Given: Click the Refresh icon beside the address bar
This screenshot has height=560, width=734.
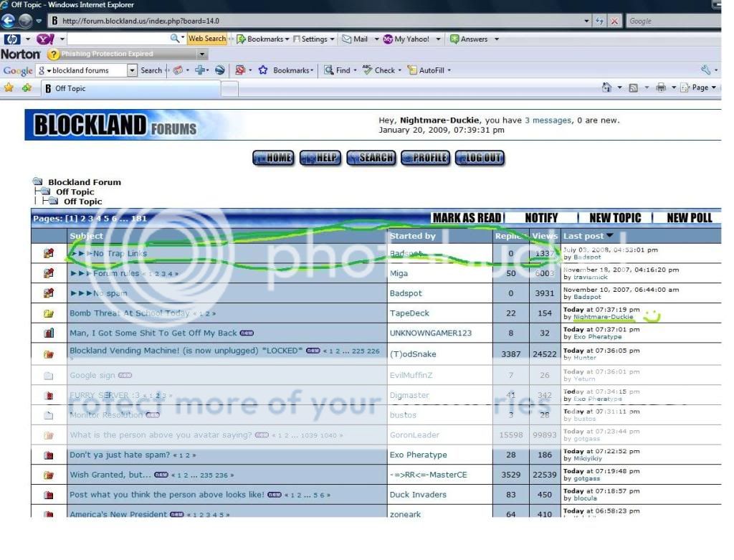Looking at the screenshot, I should tap(599, 21).
